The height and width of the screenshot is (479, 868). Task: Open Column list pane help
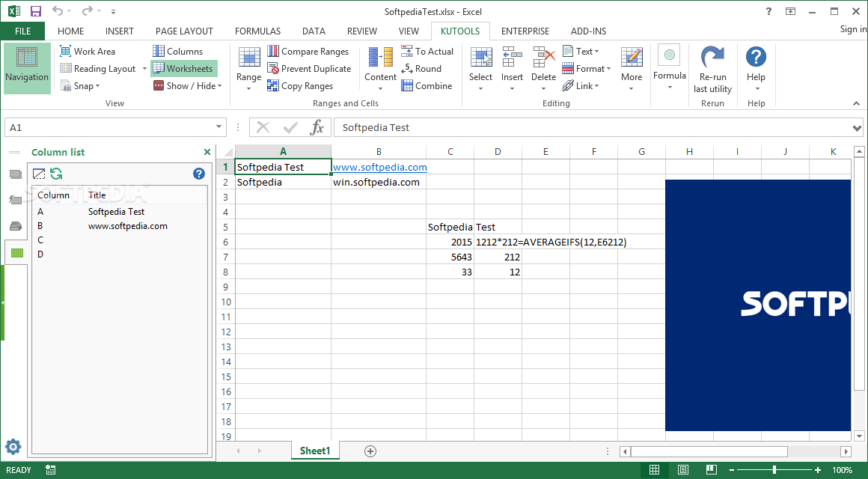[199, 174]
